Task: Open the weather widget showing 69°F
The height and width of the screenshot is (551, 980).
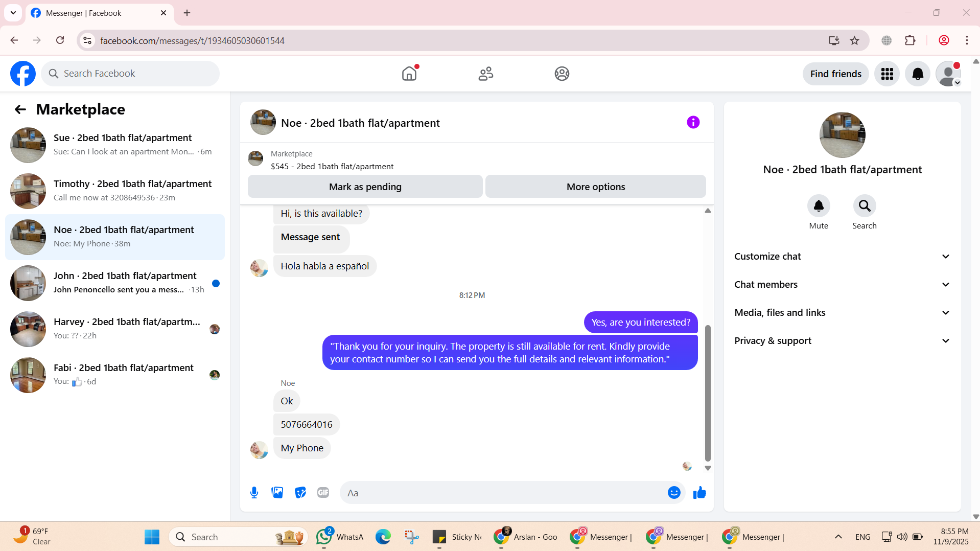Action: click(32, 536)
